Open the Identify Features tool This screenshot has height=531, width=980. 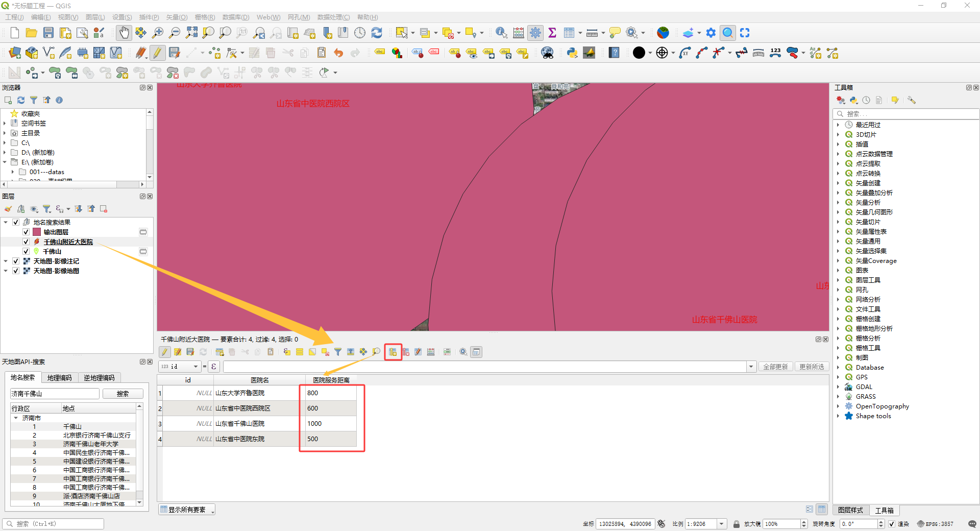(501, 33)
